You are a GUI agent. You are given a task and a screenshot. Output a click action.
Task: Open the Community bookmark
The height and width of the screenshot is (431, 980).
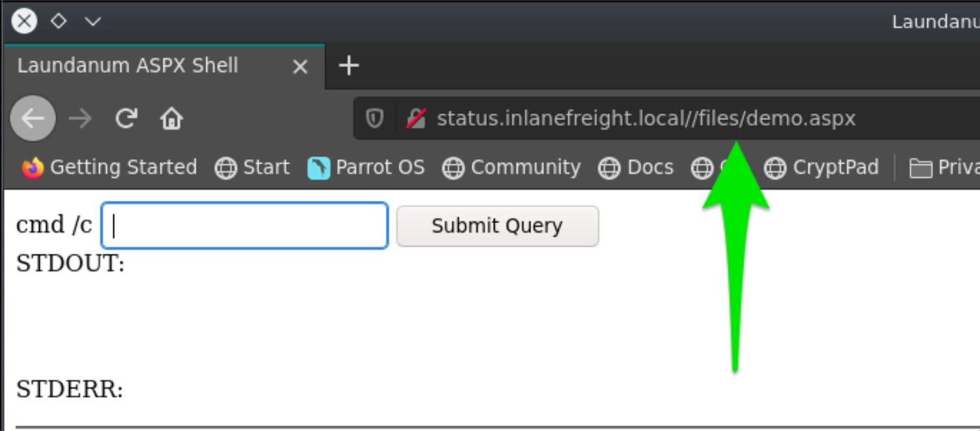512,168
